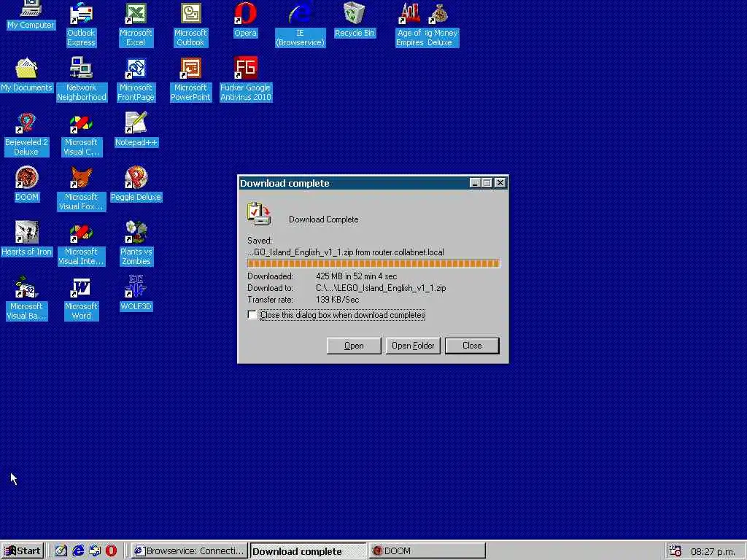The width and height of the screenshot is (747, 560).
Task: Click the Close button in download dialog
Action: (472, 346)
